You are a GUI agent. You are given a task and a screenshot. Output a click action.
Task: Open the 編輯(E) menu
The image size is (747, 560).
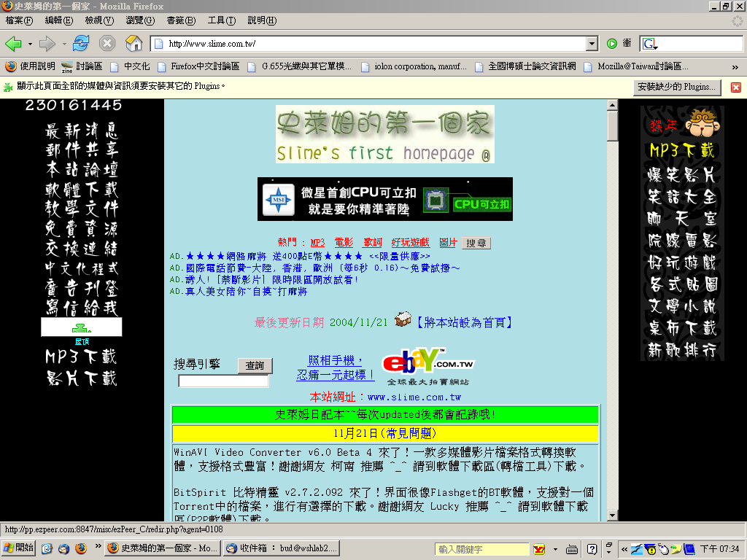[58, 20]
